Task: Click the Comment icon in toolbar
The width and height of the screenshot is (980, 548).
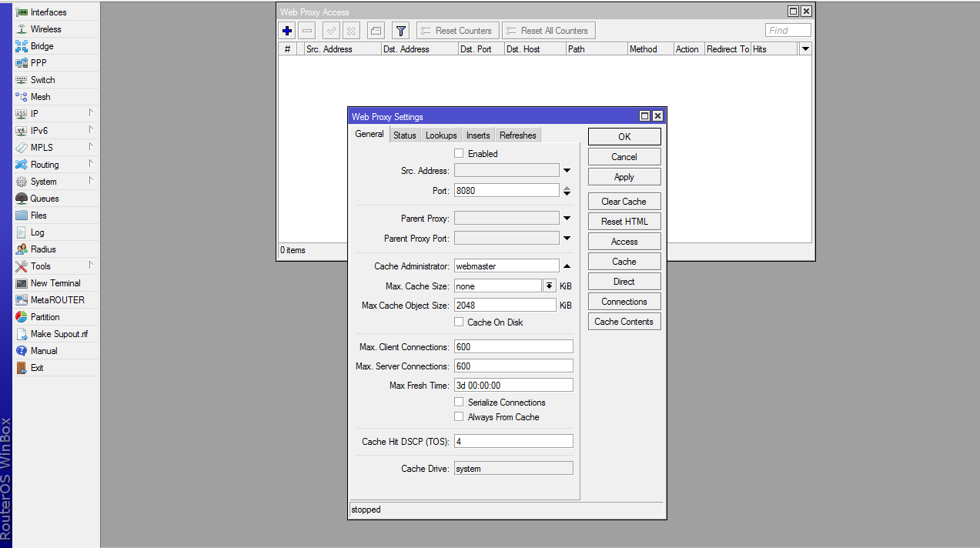Action: click(375, 31)
